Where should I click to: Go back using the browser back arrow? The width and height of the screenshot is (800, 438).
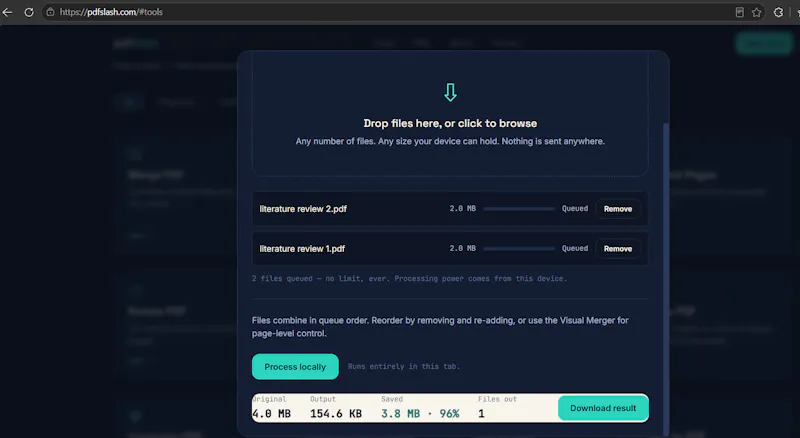pyautogui.click(x=8, y=12)
